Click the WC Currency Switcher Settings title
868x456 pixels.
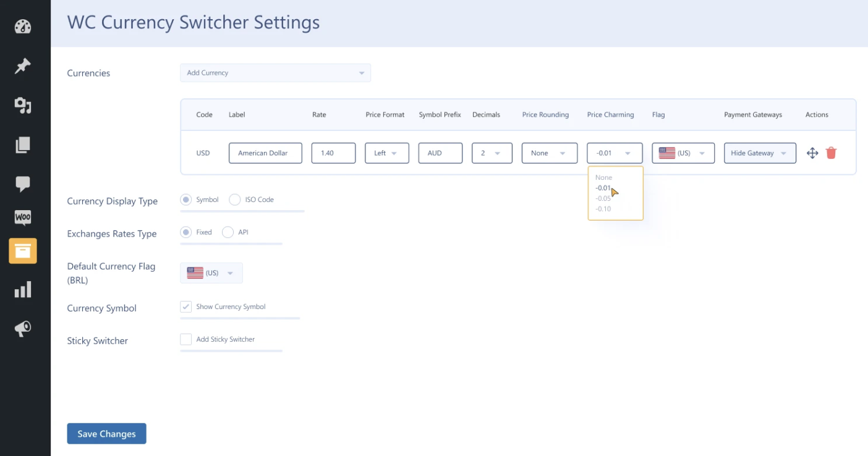click(x=194, y=23)
